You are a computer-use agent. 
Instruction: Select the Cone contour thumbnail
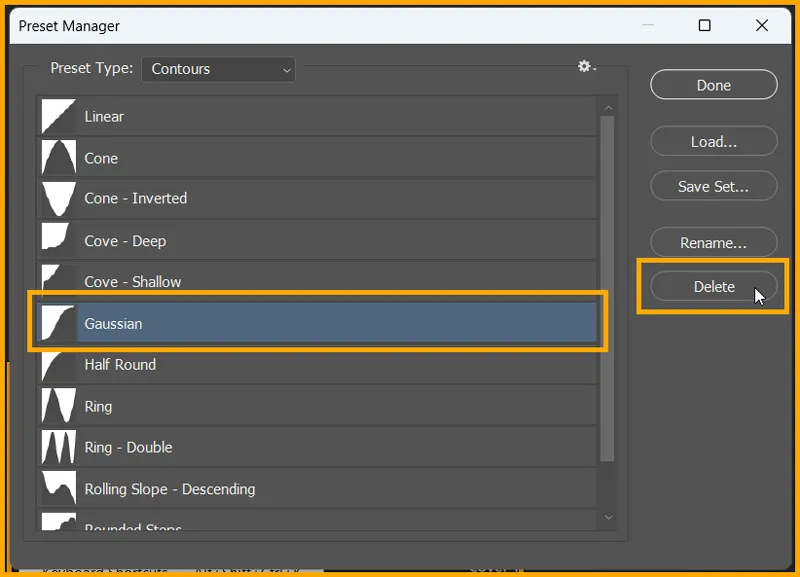tap(57, 157)
